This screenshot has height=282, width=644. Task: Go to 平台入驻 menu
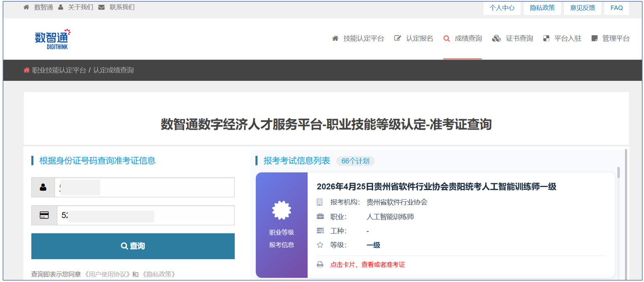(x=568, y=39)
